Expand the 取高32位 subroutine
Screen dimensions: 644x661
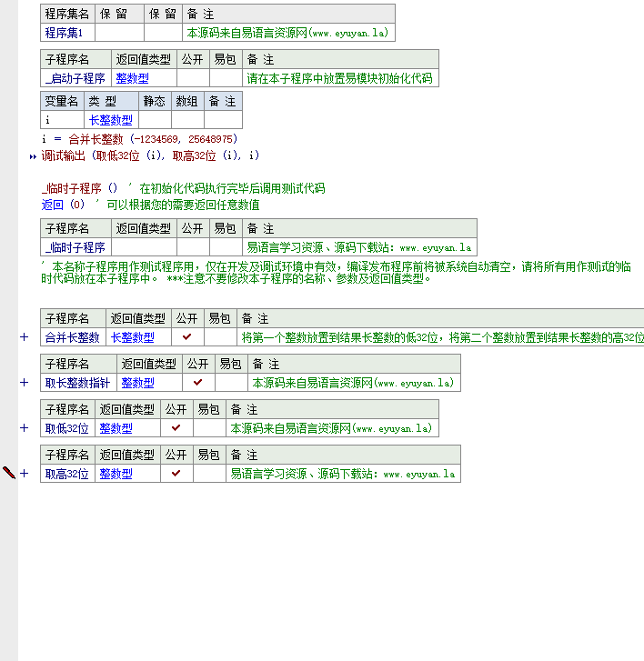[25, 474]
